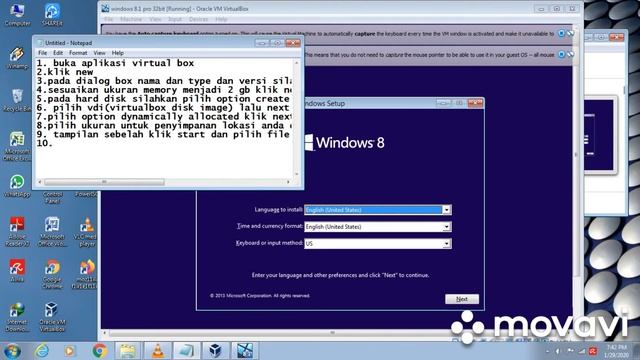The height and width of the screenshot is (360, 640).
Task: Switch to Notepad taskbar button
Action: [x=187, y=351]
